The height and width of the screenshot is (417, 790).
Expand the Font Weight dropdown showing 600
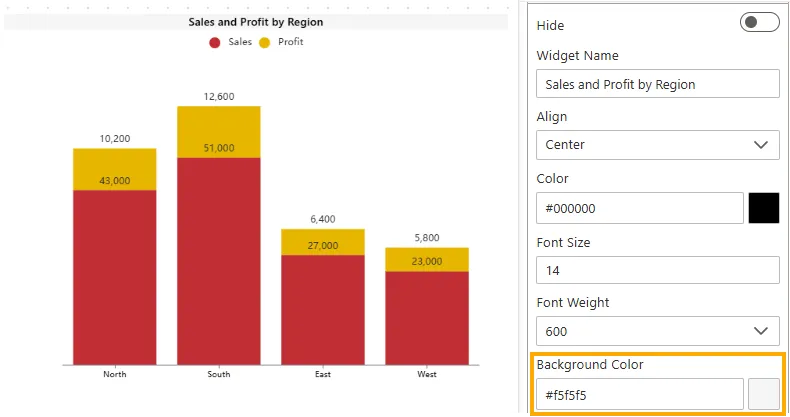657,331
